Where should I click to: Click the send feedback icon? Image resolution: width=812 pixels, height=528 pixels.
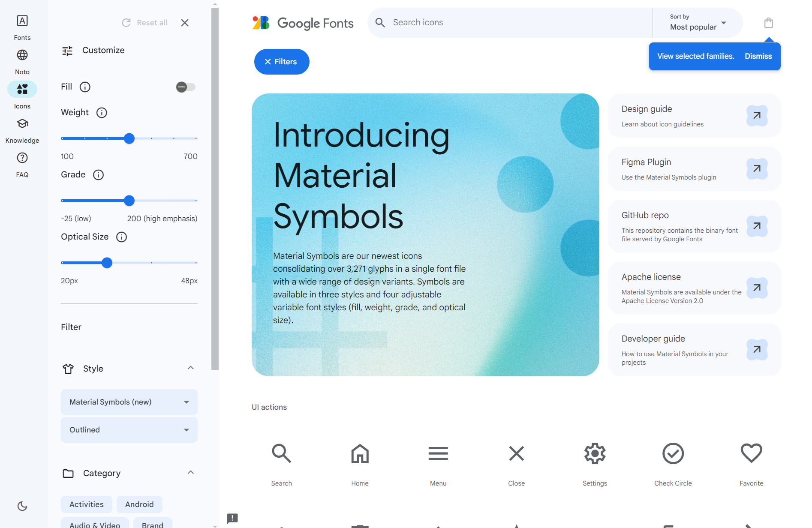[x=232, y=519]
